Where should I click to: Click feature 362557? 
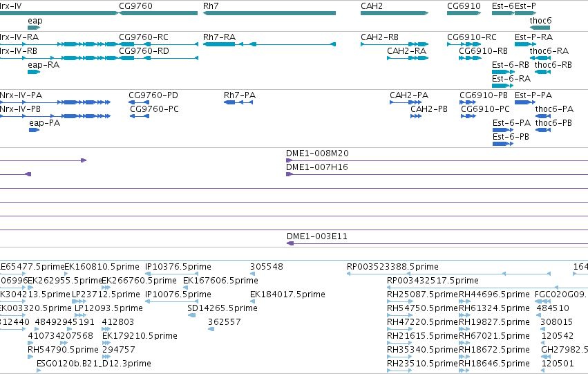click(x=211, y=329)
